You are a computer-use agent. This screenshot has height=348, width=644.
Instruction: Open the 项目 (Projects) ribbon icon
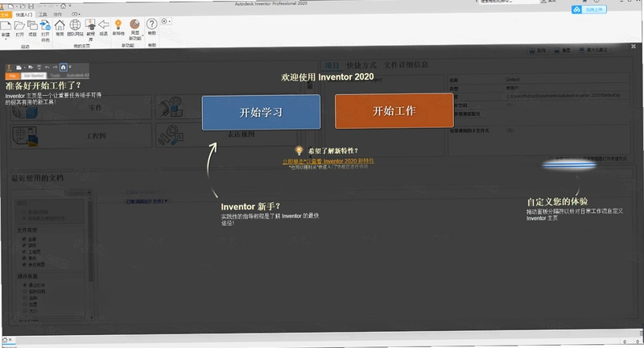coord(32,26)
